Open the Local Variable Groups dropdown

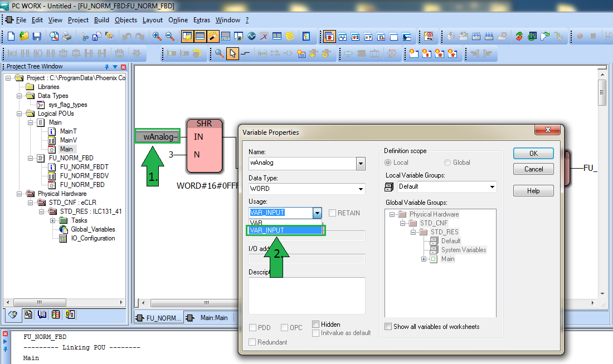point(492,187)
